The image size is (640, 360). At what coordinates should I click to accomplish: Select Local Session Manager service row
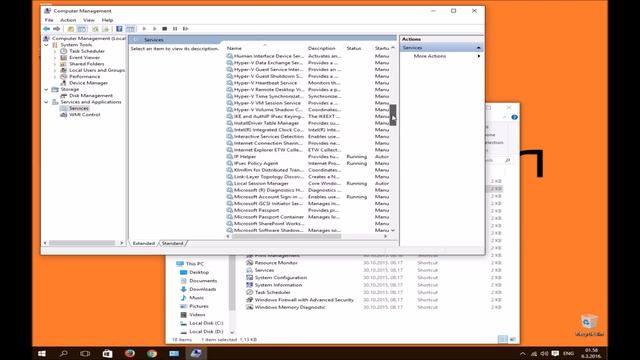[261, 183]
